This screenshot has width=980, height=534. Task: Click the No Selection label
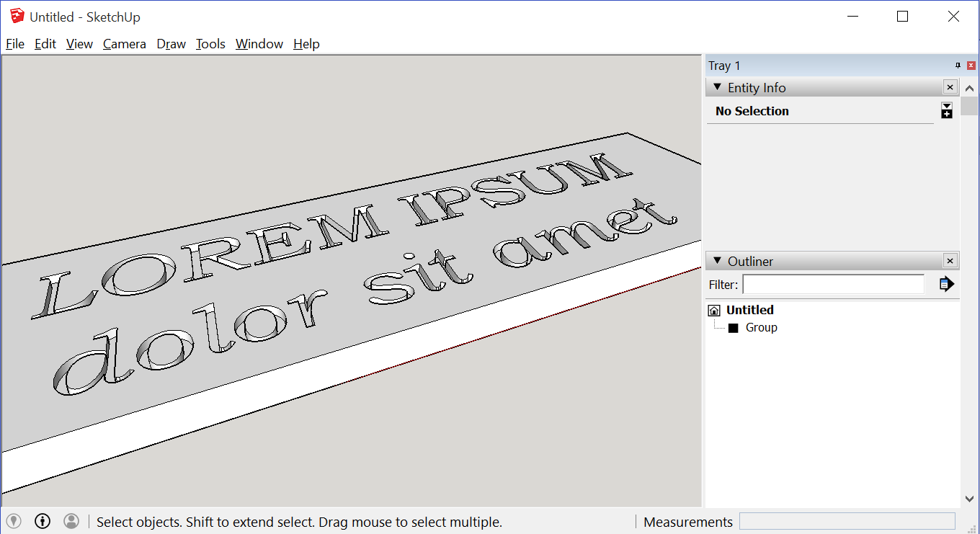(752, 111)
